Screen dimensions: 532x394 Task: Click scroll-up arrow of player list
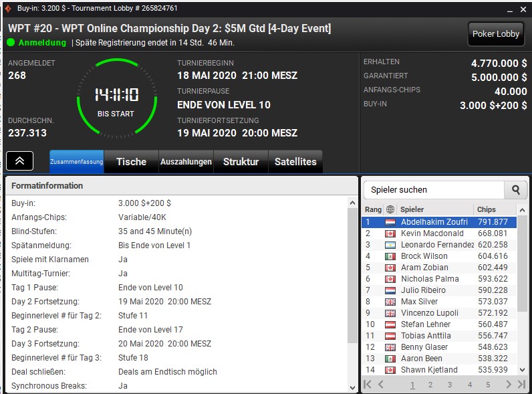522,210
